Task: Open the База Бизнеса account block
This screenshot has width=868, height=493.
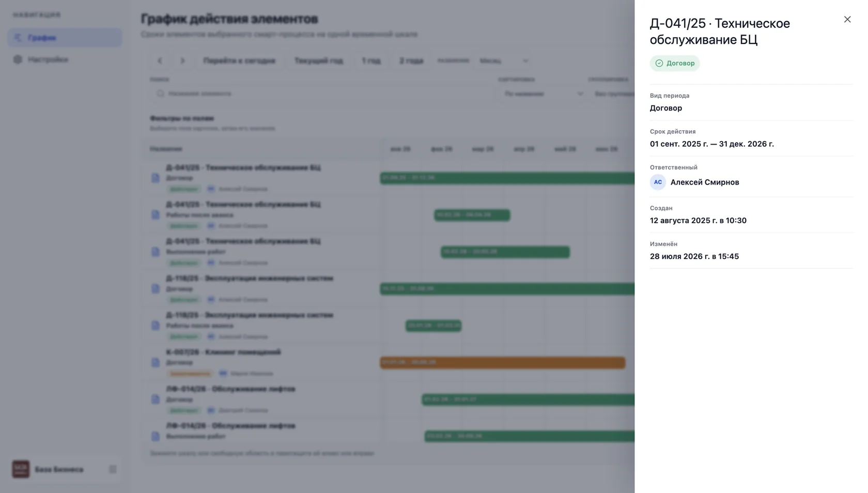Action: [65, 469]
